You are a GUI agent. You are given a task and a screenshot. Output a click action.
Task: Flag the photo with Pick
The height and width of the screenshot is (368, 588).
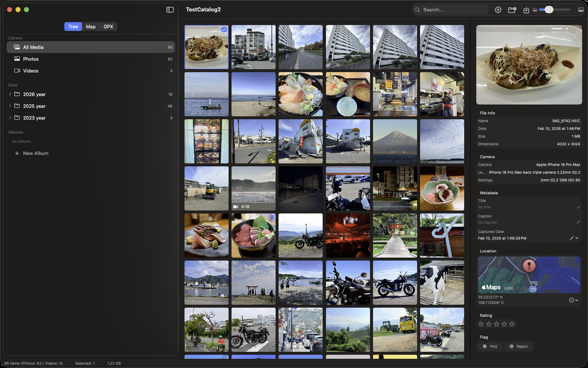490,346
